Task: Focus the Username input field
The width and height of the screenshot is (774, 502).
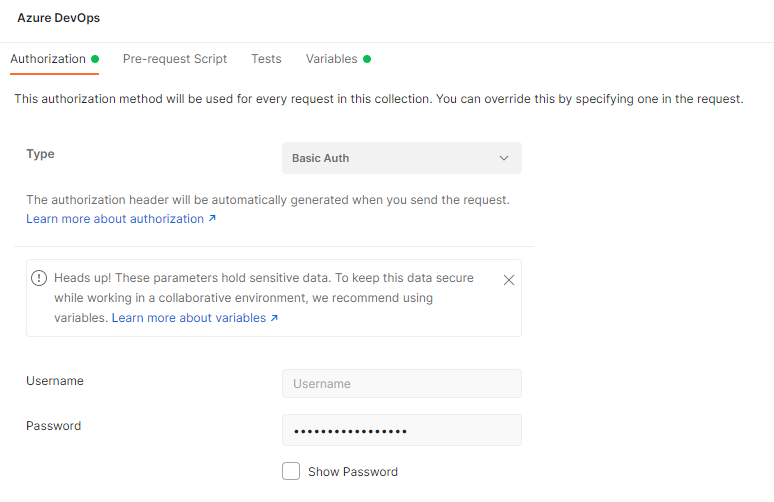Action: pyautogui.click(x=401, y=384)
